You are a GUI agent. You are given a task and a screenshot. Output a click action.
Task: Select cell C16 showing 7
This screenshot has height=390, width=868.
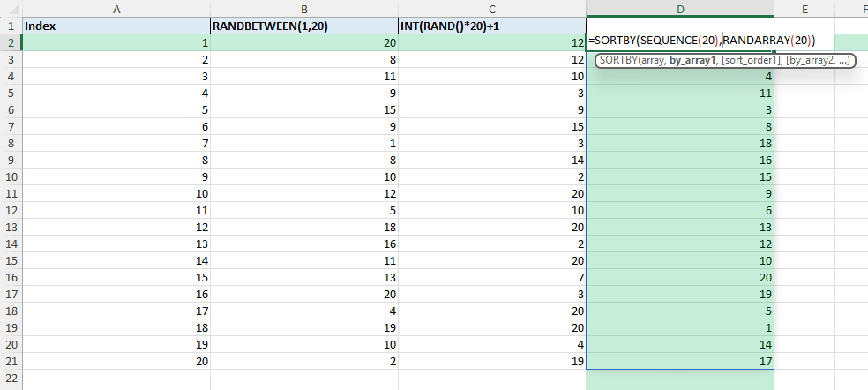pyautogui.click(x=491, y=277)
